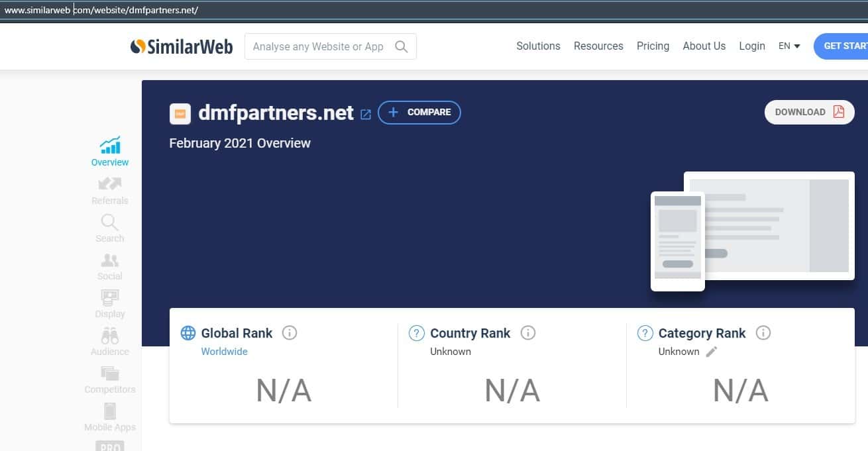
Task: Click the Category Rank question mark icon
Action: click(x=645, y=333)
